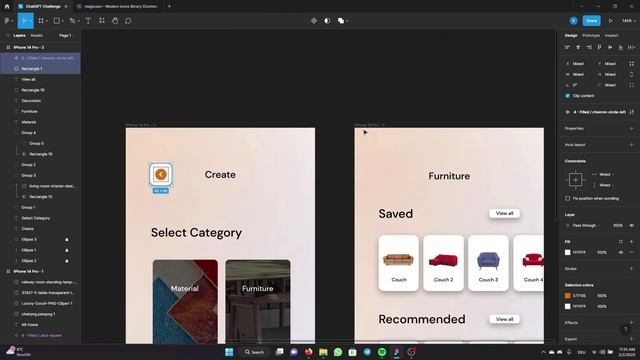
Task: Switch to the Layers tab
Action: coord(19,36)
